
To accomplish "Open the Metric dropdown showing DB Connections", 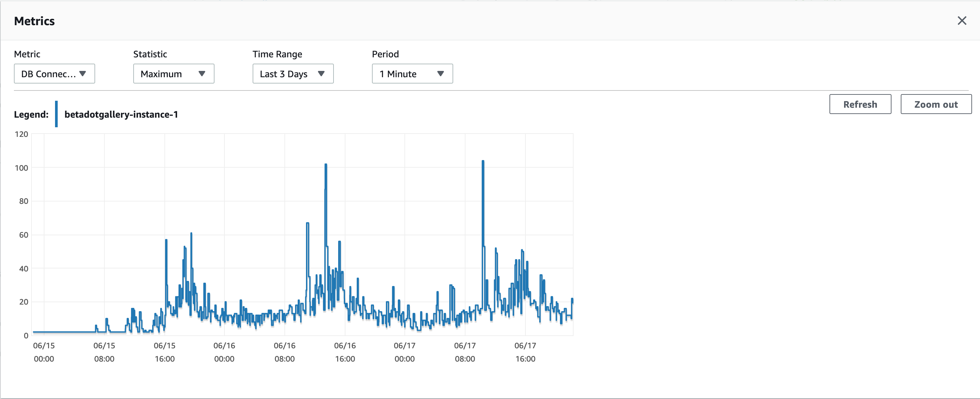I will 54,74.
